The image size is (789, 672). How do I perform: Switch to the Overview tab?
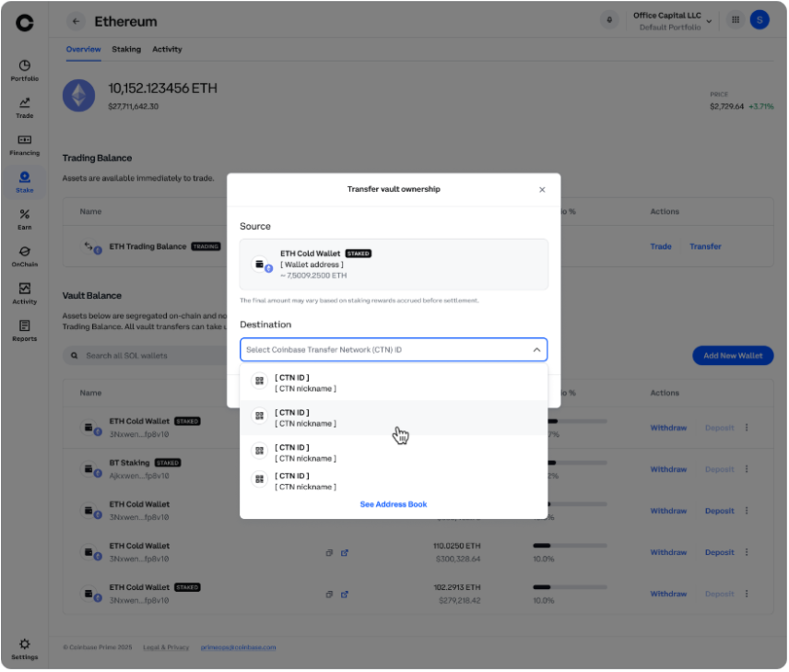point(84,50)
